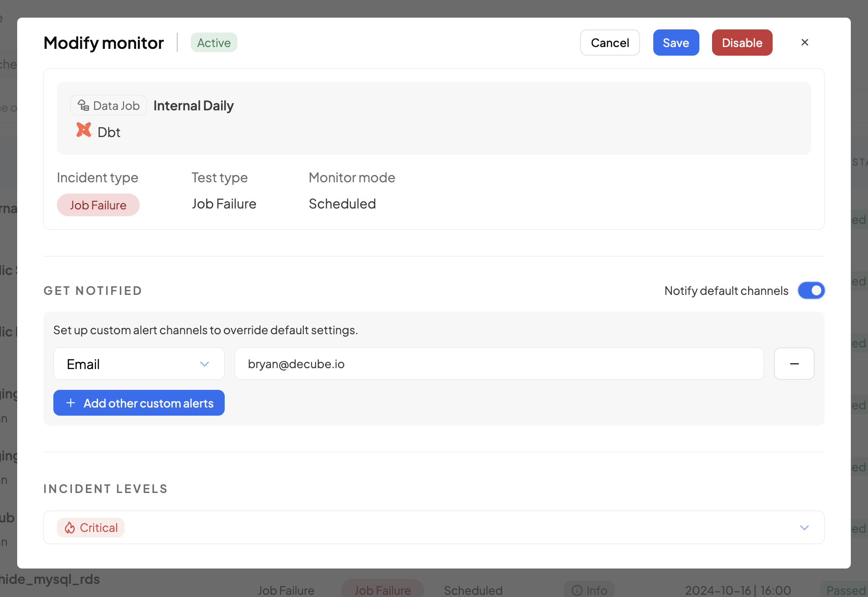Click the bryan@decube.io email field
868x597 pixels.
click(x=499, y=364)
